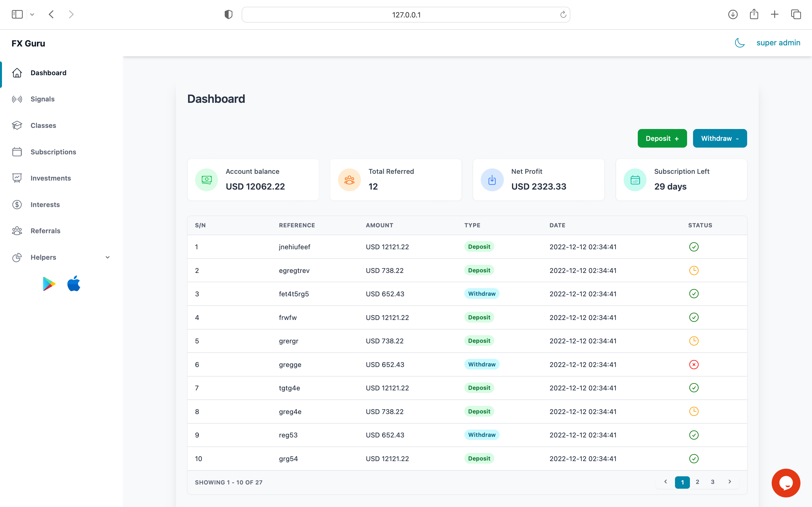Screen dimensions: 812x507
Task: Open the Signals sidebar menu item
Action: pos(42,99)
